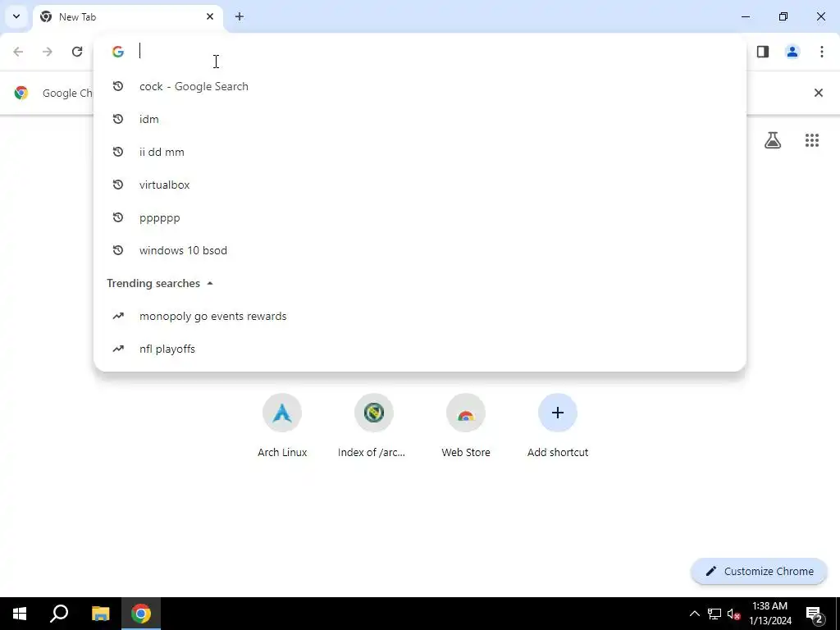Open the Chrome side panel
This screenshot has height=630, width=840.
point(763,52)
